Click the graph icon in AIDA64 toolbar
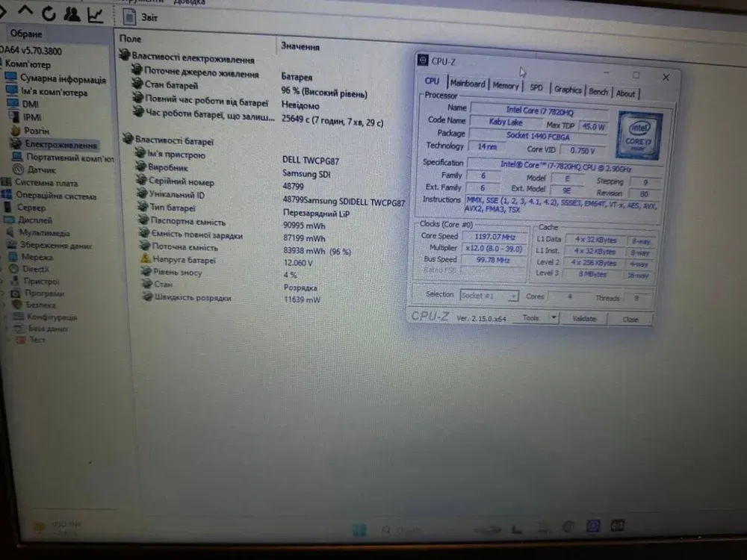747x560 pixels. click(x=96, y=13)
